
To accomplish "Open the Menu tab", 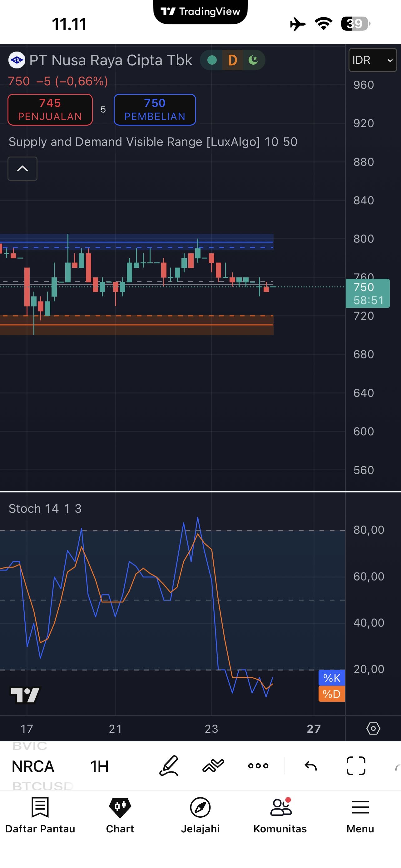I will 360,816.
